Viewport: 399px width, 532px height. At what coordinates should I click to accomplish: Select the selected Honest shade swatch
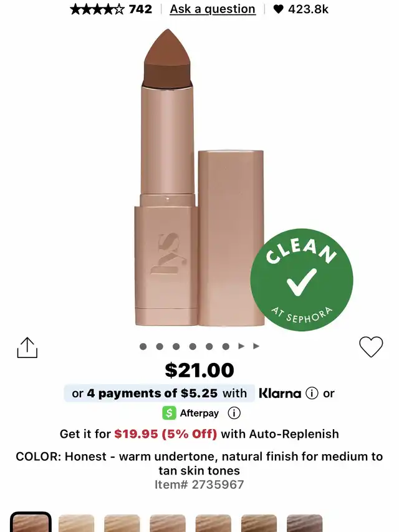tap(31, 522)
